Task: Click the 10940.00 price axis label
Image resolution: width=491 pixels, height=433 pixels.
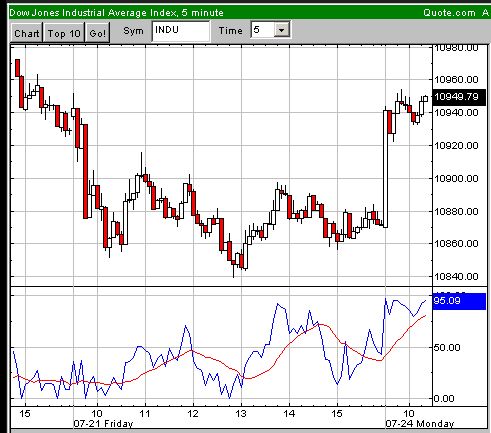Action: pos(456,112)
